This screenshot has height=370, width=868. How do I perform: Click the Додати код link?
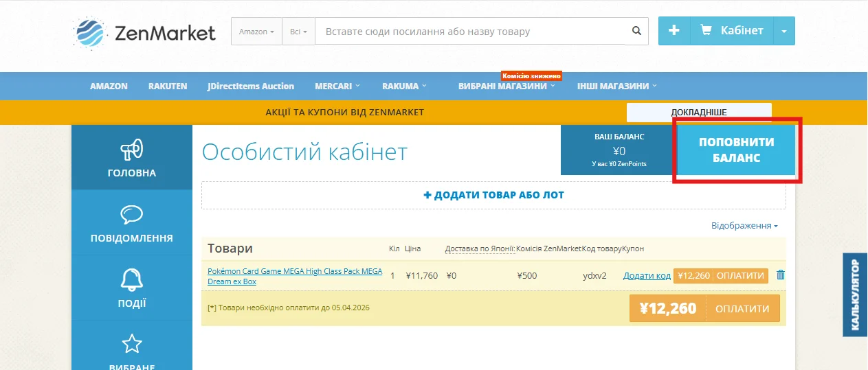(x=647, y=276)
